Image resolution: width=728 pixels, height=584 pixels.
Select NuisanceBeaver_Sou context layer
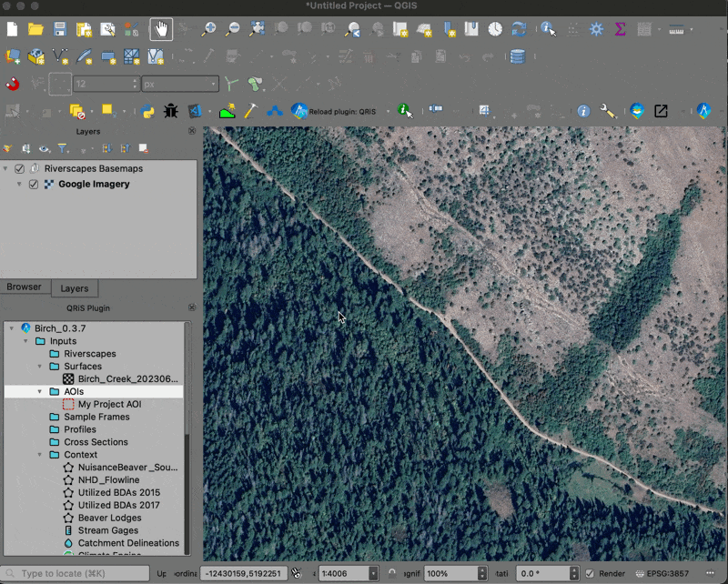click(x=127, y=468)
